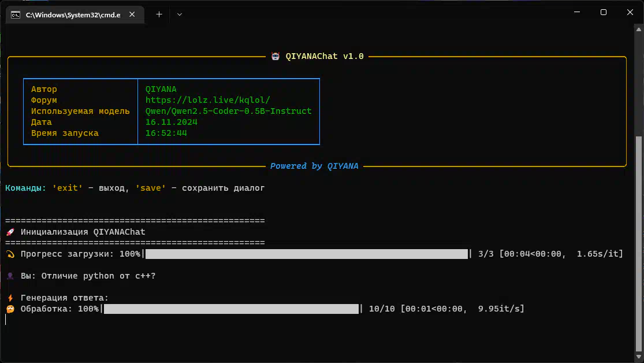Click the Команды: label
644x363 pixels.
(26, 188)
